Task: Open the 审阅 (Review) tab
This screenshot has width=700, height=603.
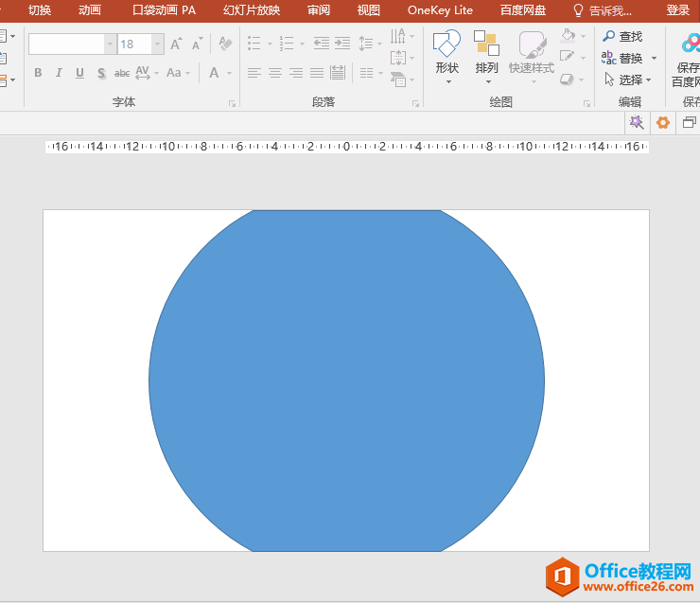Action: (319, 10)
